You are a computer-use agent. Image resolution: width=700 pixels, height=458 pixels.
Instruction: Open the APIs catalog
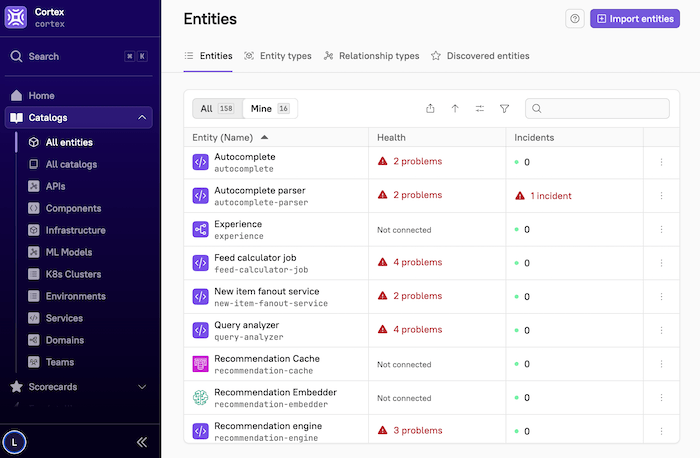tap(55, 186)
